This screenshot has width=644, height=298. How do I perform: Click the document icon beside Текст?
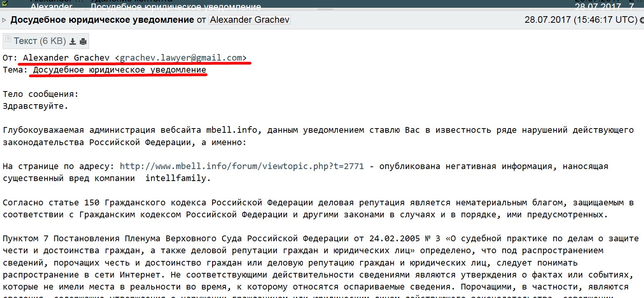[8, 39]
